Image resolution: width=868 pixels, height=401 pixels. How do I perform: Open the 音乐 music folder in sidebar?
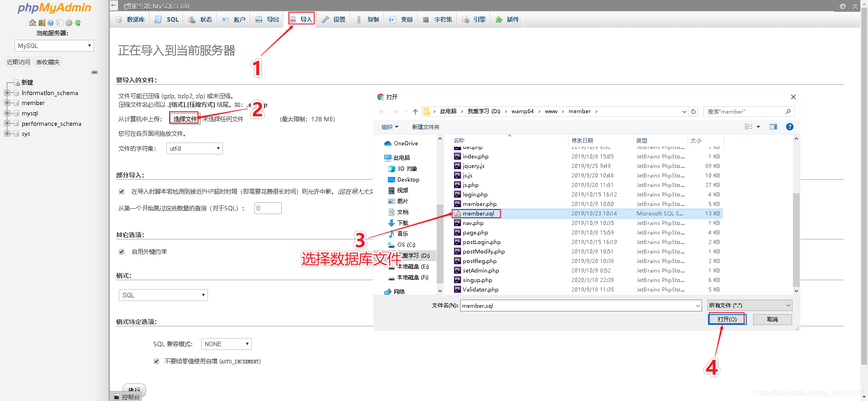398,234
